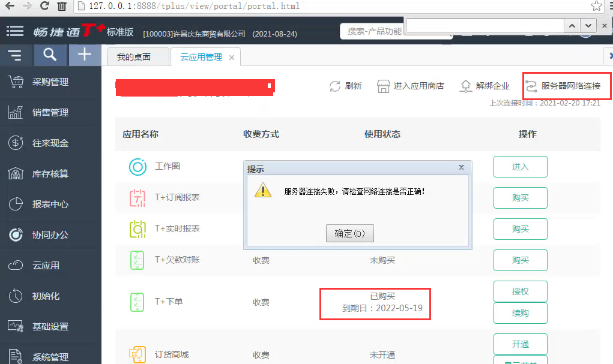Click the T+订阅报表 app icon

click(x=137, y=198)
